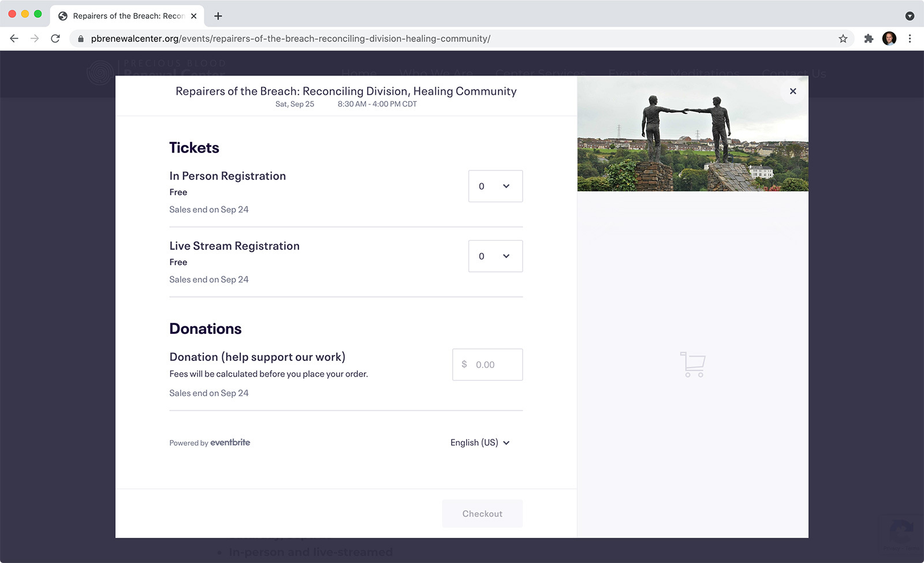Open the Chrome three-dot menu
Viewport: 924px width, 563px height.
click(910, 39)
